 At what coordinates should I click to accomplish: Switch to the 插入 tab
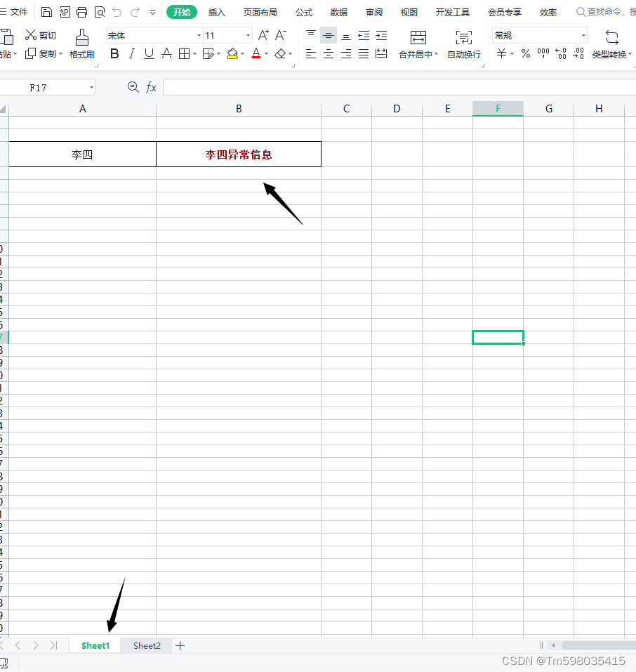pyautogui.click(x=216, y=12)
